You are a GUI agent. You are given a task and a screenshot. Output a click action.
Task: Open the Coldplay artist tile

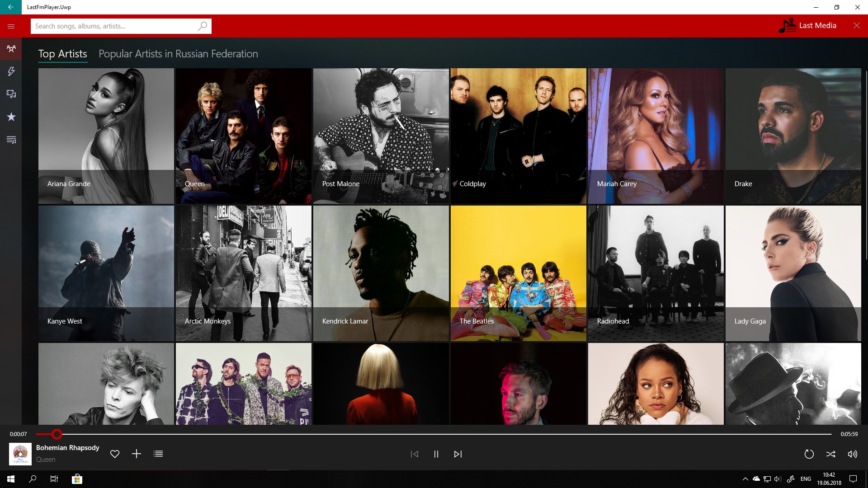click(519, 136)
